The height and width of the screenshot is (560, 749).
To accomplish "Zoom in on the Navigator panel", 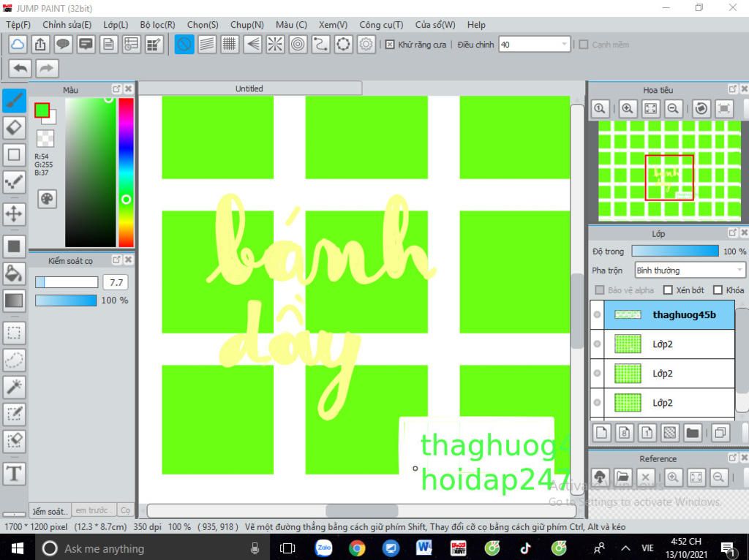I will pos(627,108).
